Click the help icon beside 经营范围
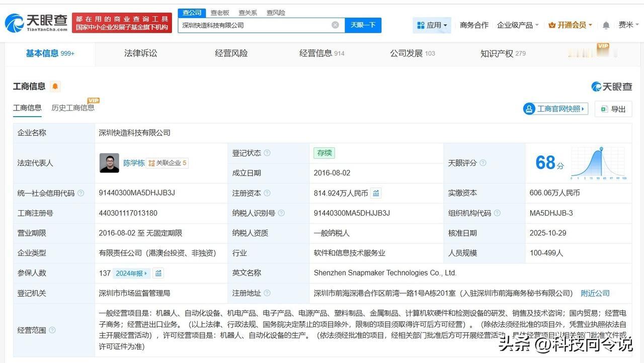644x363 pixels. point(52,330)
